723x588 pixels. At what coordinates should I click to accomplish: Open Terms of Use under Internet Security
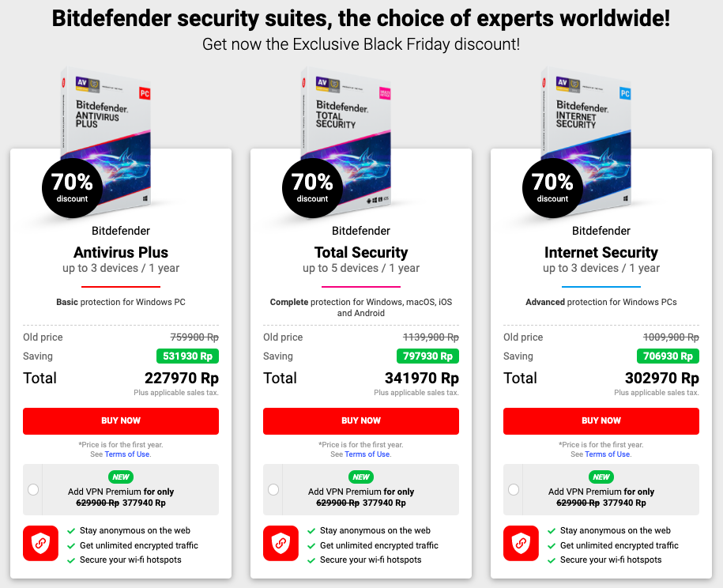(608, 454)
